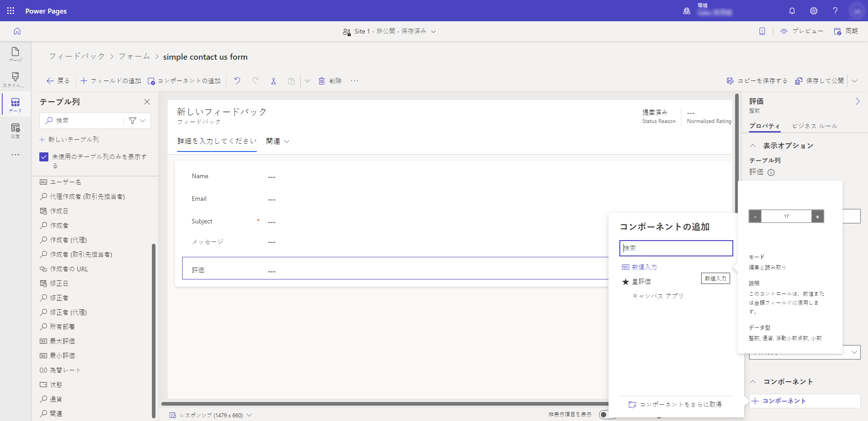Show more workspaces ellipsis in sidebar
The width and height of the screenshot is (868, 421).
coord(15,155)
